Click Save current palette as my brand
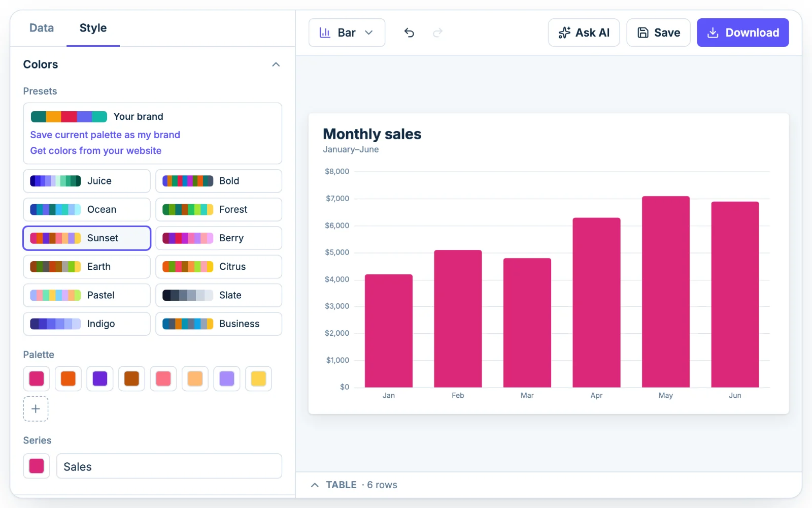This screenshot has width=812, height=508. (x=105, y=135)
